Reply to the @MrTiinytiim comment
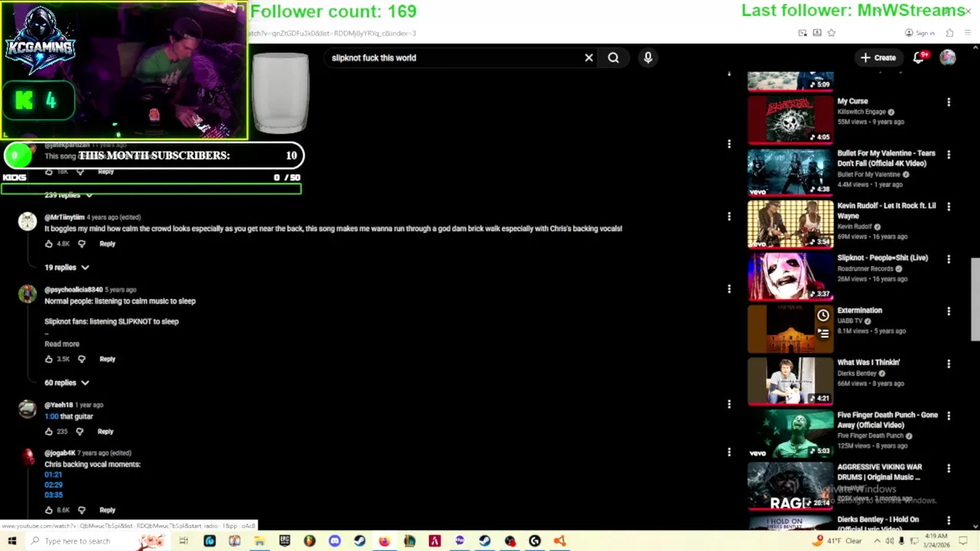Screen dimensions: 980x551 tap(107, 243)
